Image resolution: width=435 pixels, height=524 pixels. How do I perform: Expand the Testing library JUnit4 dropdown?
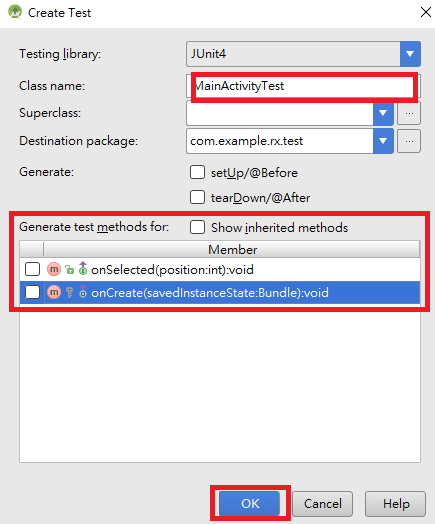click(x=410, y=54)
